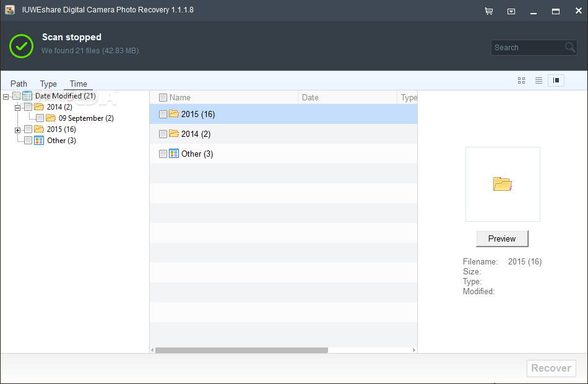588x384 pixels.
Task: Click the green scan status checkmark icon
Action: point(22,46)
